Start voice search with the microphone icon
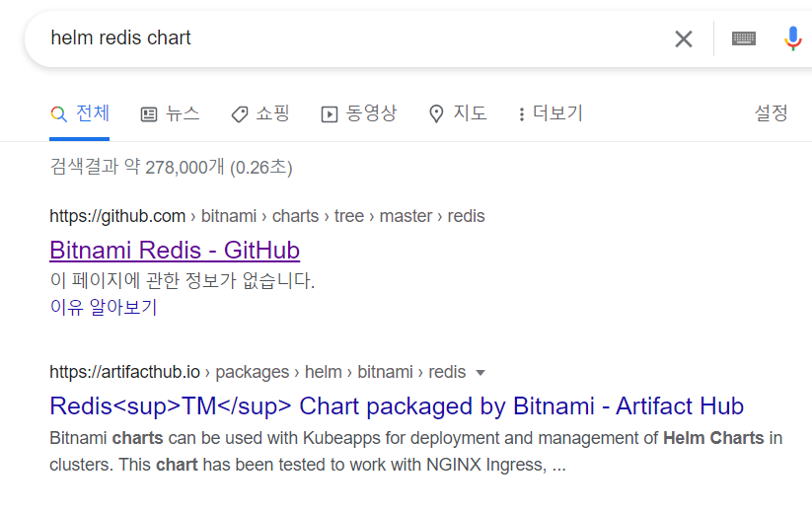 point(793,38)
